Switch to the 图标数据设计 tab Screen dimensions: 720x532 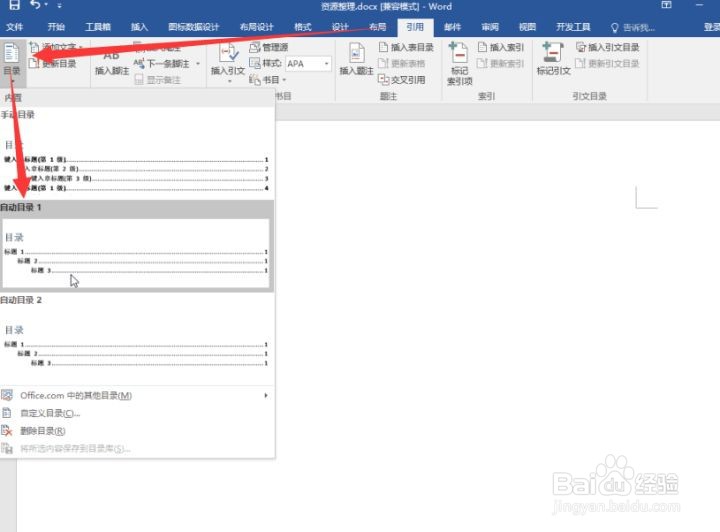(193, 27)
